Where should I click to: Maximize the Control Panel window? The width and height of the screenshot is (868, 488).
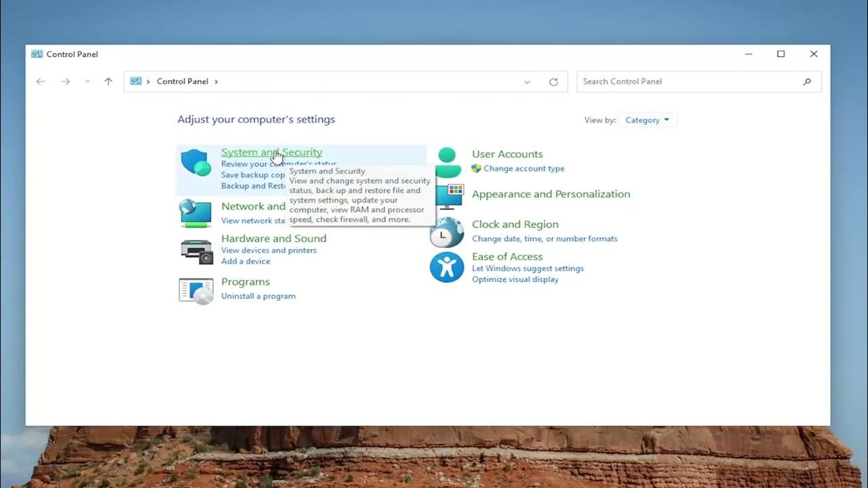tap(781, 54)
